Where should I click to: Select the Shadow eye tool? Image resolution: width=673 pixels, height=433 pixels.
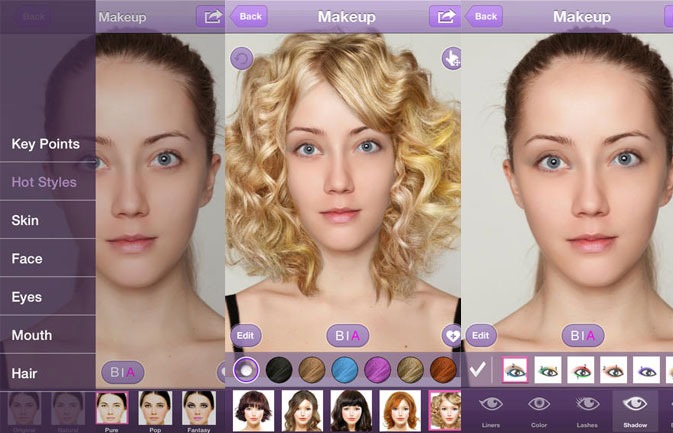(x=635, y=410)
